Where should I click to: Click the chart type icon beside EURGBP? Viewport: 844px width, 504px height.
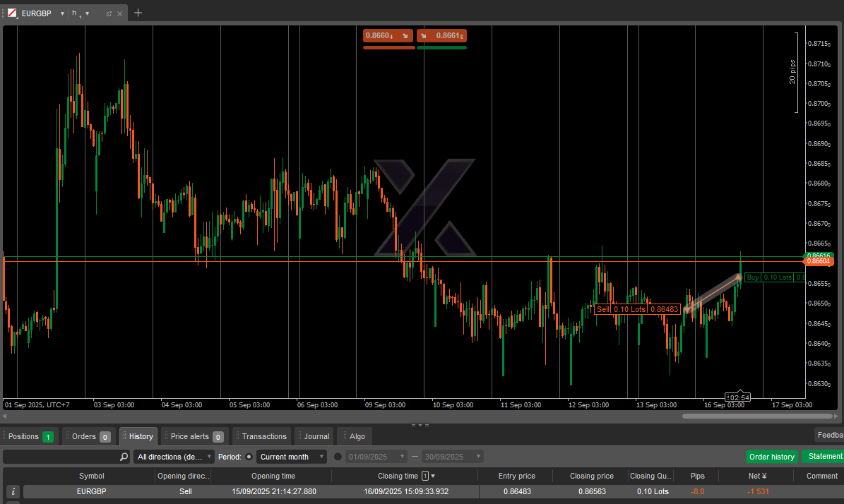click(13, 13)
